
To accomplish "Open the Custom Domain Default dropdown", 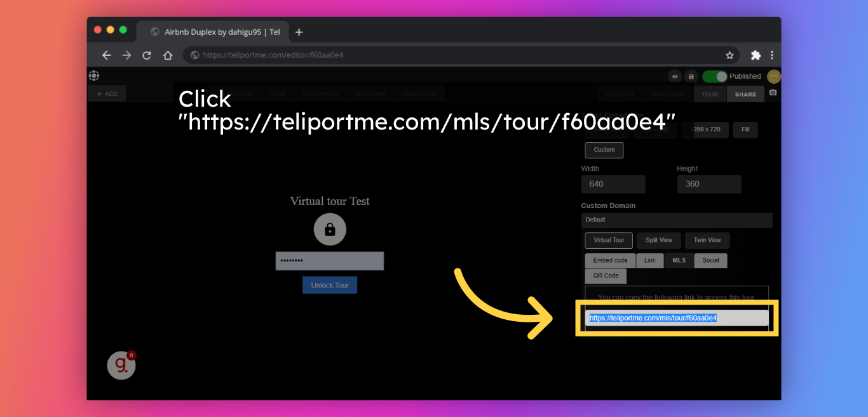I will [677, 220].
